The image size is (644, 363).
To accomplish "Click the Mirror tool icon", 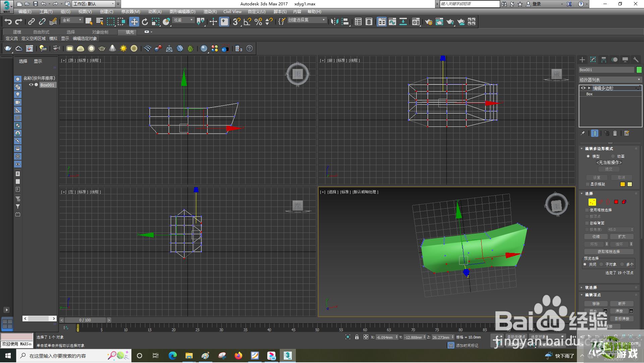I will pos(334,22).
